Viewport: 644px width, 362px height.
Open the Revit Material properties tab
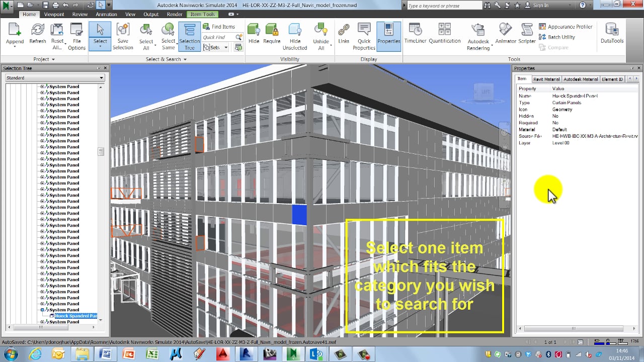point(546,79)
